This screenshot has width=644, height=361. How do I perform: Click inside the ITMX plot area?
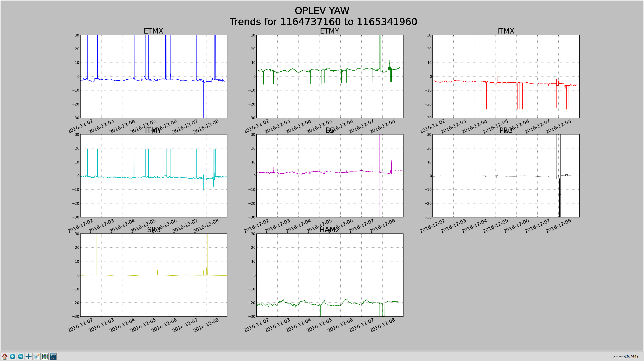pyautogui.click(x=506, y=76)
